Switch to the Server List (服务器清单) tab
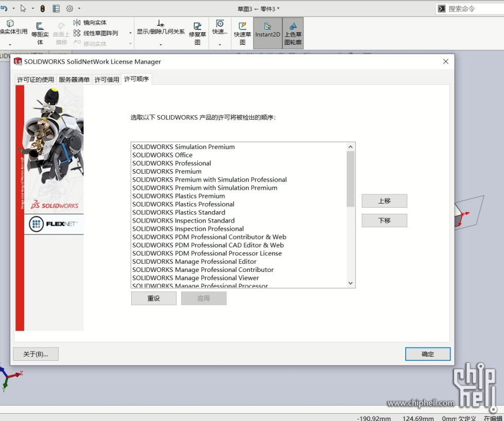This screenshot has width=504, height=421. tap(74, 79)
